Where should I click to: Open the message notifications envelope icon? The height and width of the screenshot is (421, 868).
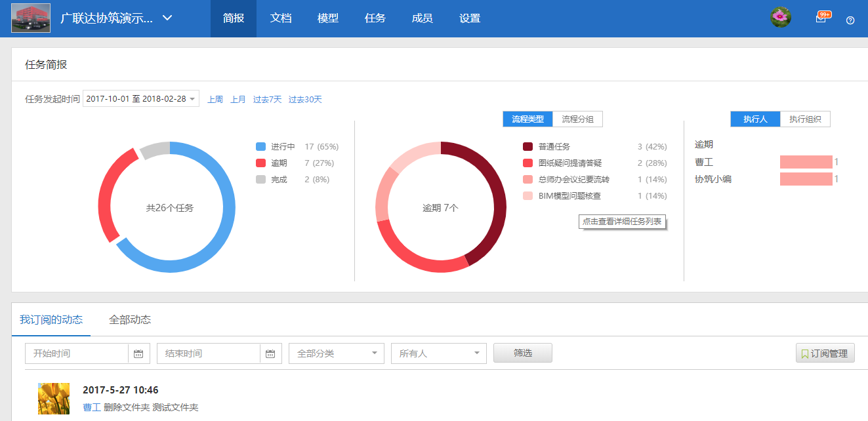(x=821, y=18)
